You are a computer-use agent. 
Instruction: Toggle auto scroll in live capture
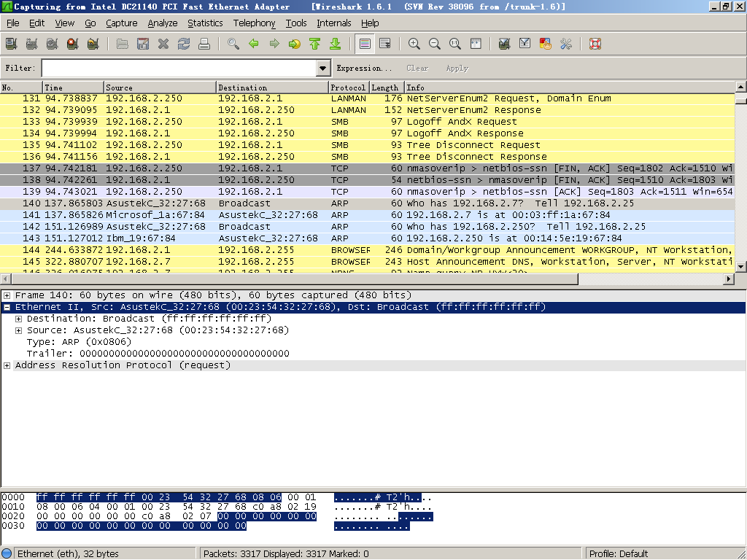(x=385, y=44)
